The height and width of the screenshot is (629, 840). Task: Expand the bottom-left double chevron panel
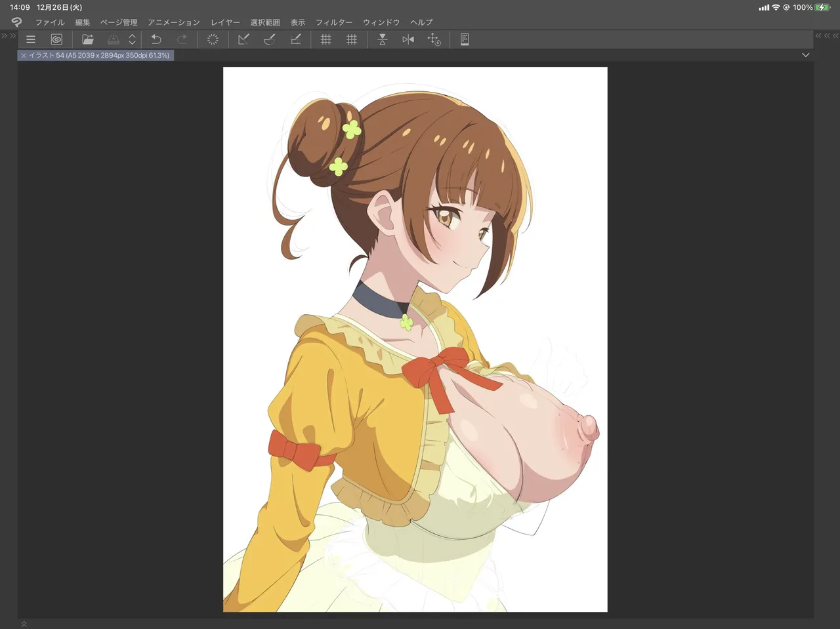point(24,624)
